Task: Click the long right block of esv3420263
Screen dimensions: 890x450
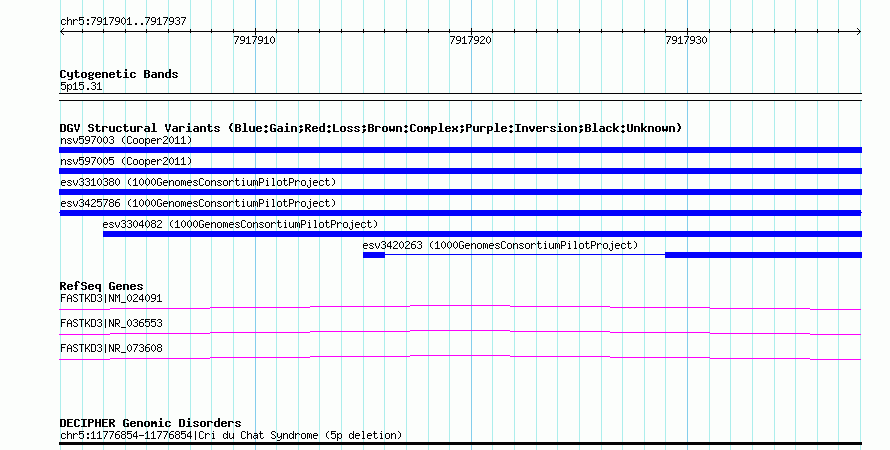Action: tap(763, 255)
